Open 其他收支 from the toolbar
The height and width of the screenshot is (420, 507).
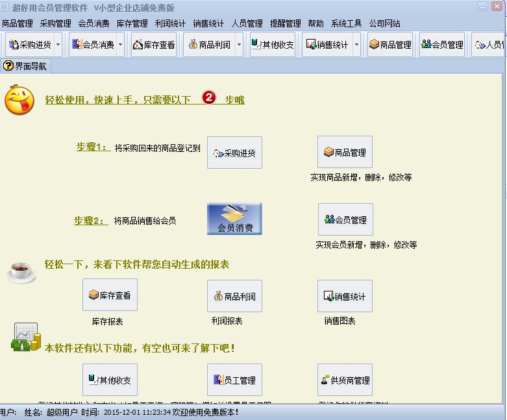(273, 45)
